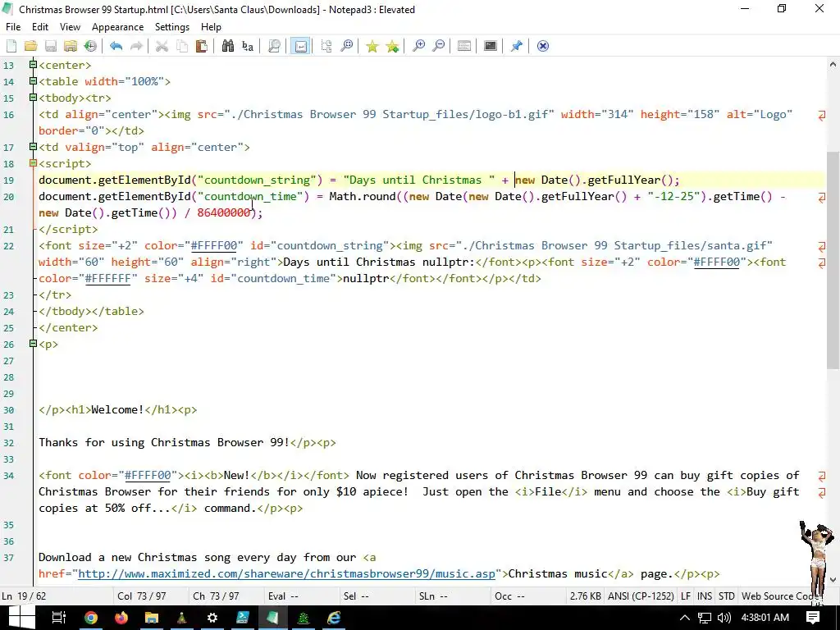Click the Cut scissors icon
Screen dimensions: 840x630
coord(162,46)
